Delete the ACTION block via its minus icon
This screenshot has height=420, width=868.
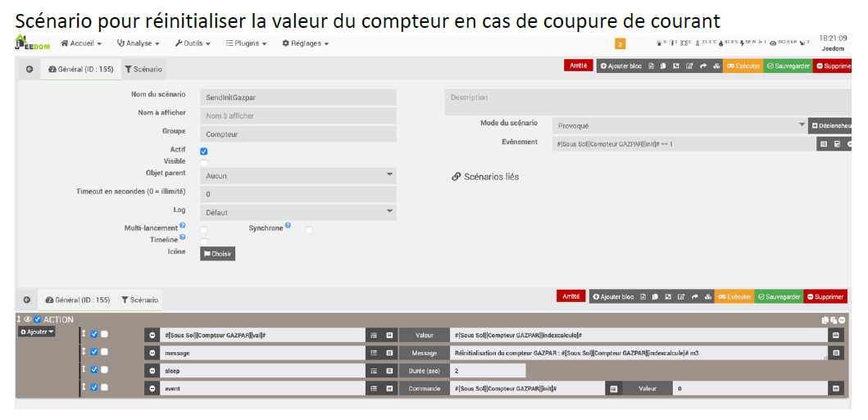click(x=842, y=319)
